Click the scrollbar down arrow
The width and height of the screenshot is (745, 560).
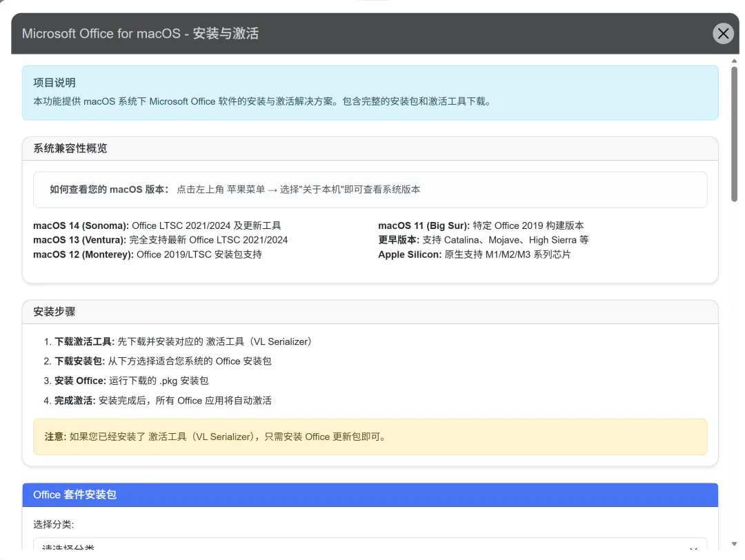click(x=734, y=544)
